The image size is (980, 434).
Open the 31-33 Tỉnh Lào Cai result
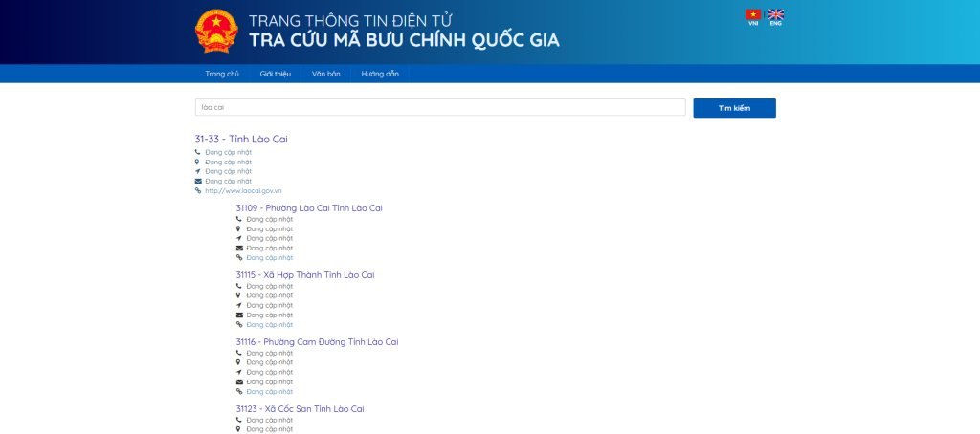coord(241,139)
